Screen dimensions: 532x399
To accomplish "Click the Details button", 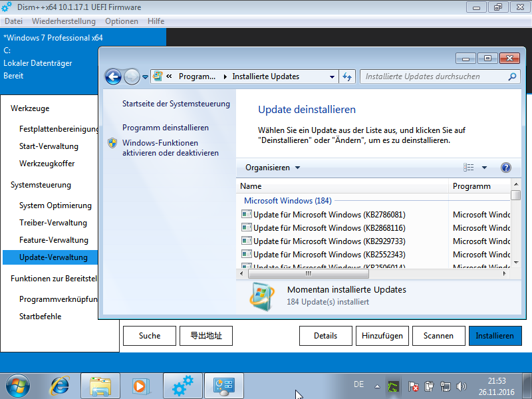I will pos(326,336).
